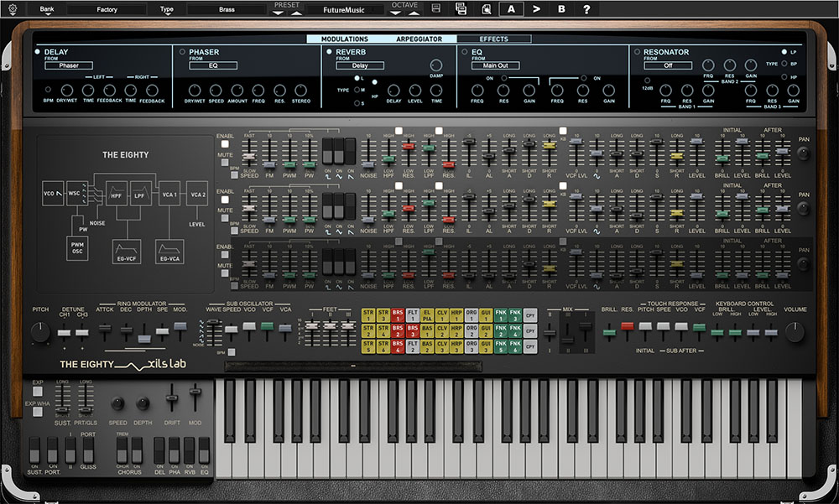Check the EXP checkbox
Image resolution: width=839 pixels, height=504 pixels.
(38, 392)
